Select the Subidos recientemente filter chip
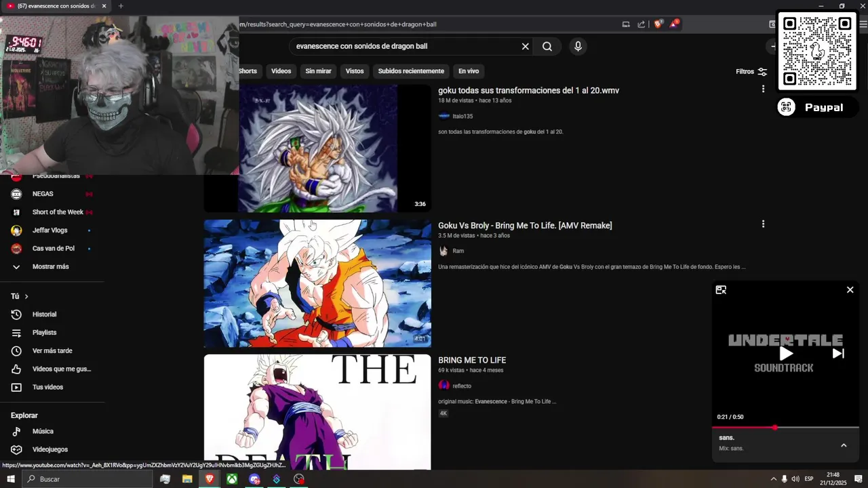The height and width of the screenshot is (488, 868). [x=411, y=71]
